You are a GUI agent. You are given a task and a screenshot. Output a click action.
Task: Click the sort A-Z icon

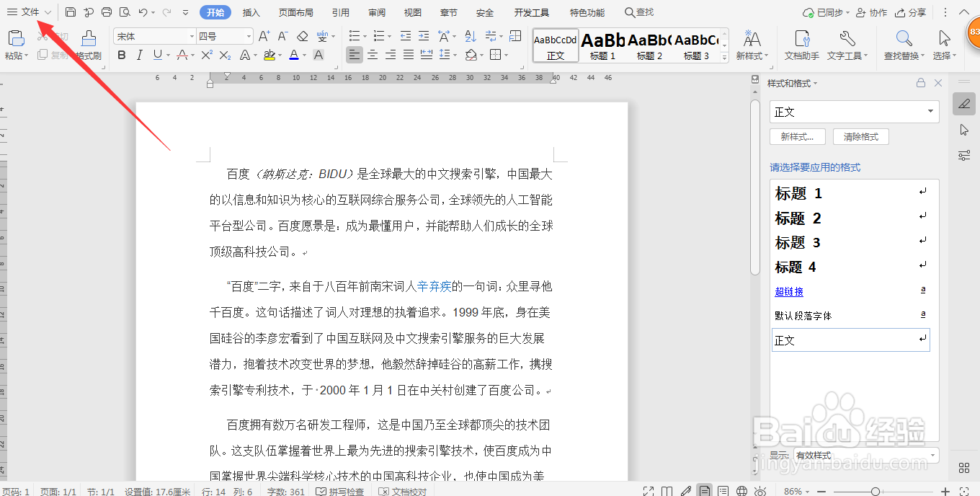click(x=471, y=36)
